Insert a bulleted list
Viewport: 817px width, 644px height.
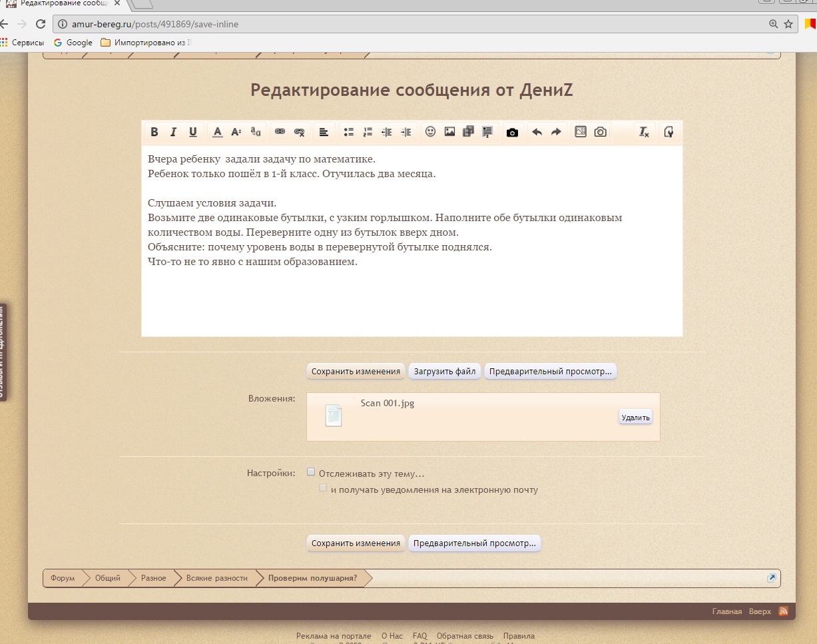(x=348, y=132)
